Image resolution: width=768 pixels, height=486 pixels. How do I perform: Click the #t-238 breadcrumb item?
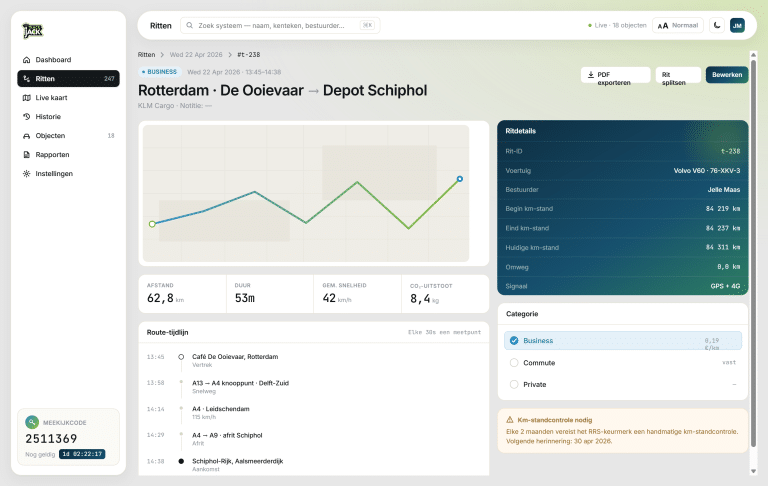[x=249, y=54]
